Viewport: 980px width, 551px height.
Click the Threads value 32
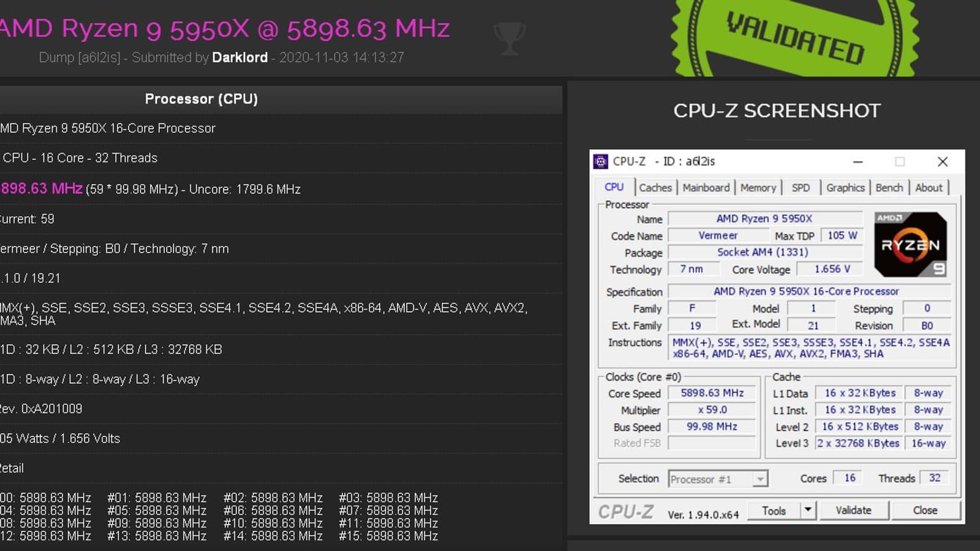[x=934, y=478]
